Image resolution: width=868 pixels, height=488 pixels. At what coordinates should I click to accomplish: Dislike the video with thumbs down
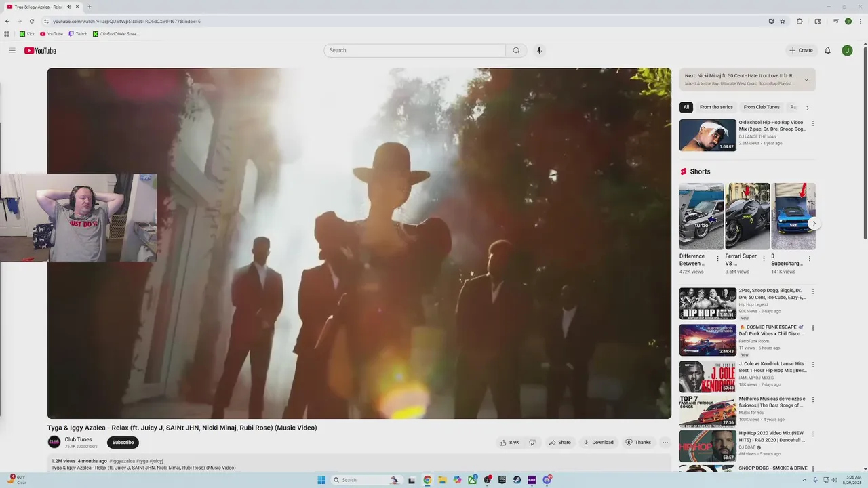(x=532, y=443)
